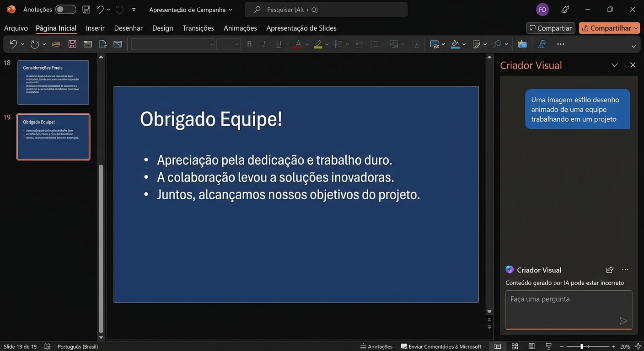Open the Apresentação de Campanha title dropdown
Image resolution: width=644 pixels, height=351 pixels.
pos(231,9)
